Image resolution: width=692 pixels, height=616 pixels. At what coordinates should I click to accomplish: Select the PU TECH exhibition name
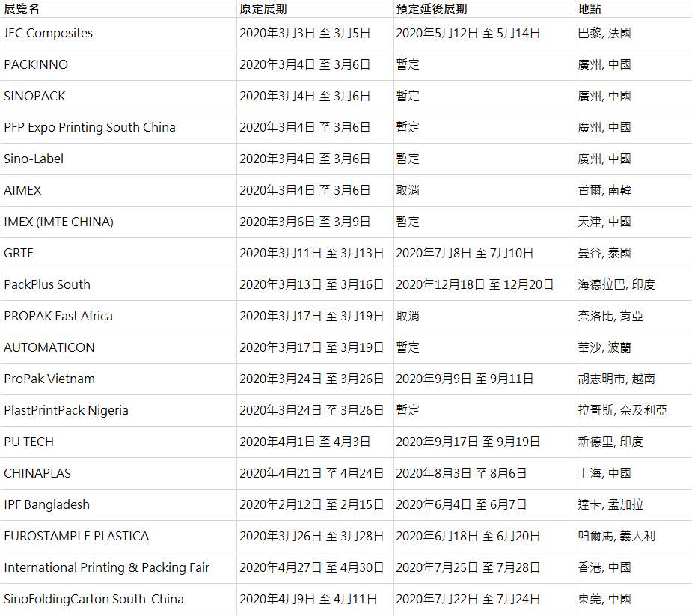click(28, 442)
